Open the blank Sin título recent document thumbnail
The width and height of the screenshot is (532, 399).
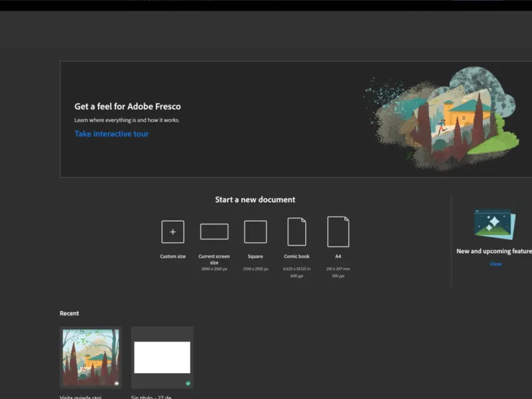[x=162, y=357]
